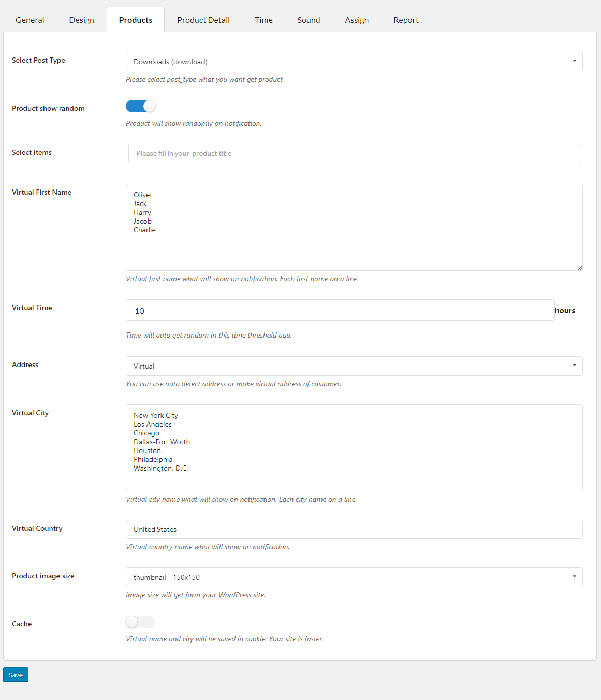Open the Sound tab
This screenshot has height=700, width=601.
coord(309,20)
